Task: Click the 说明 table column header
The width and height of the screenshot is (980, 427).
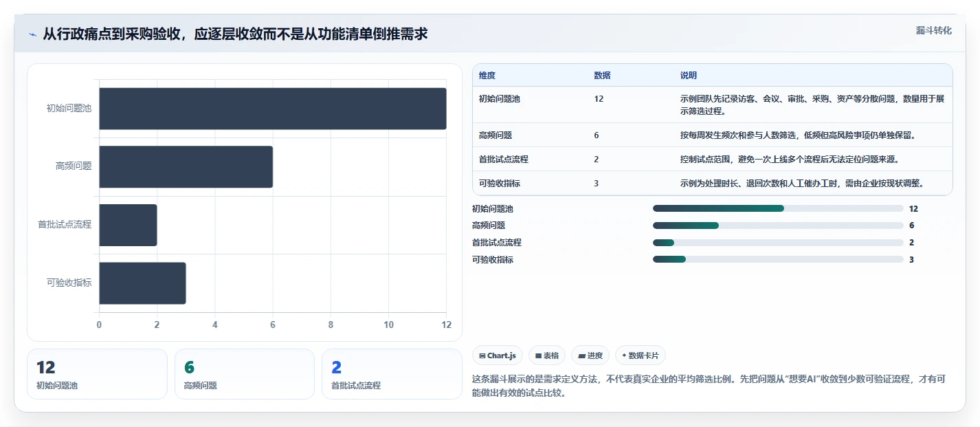Action: (689, 76)
